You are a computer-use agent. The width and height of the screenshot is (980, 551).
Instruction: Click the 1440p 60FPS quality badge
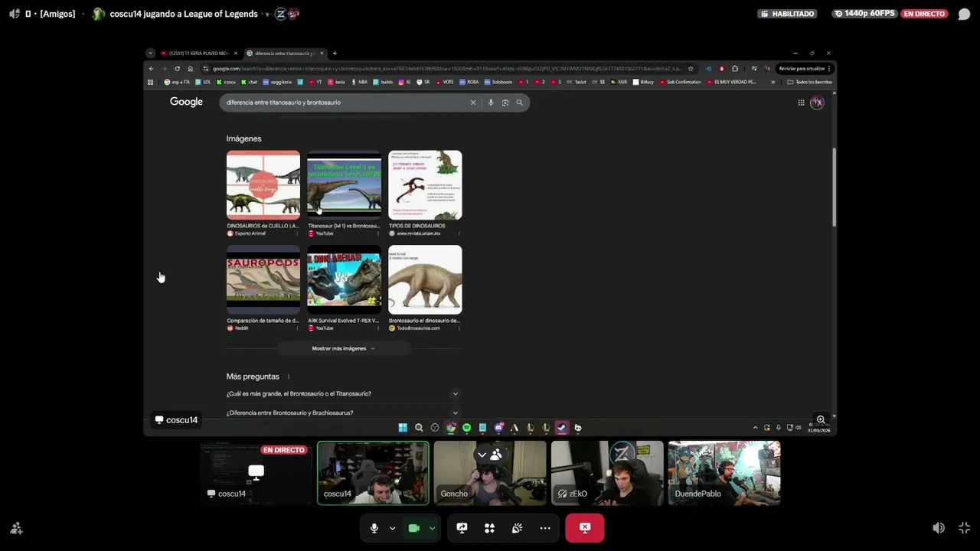pos(864,14)
